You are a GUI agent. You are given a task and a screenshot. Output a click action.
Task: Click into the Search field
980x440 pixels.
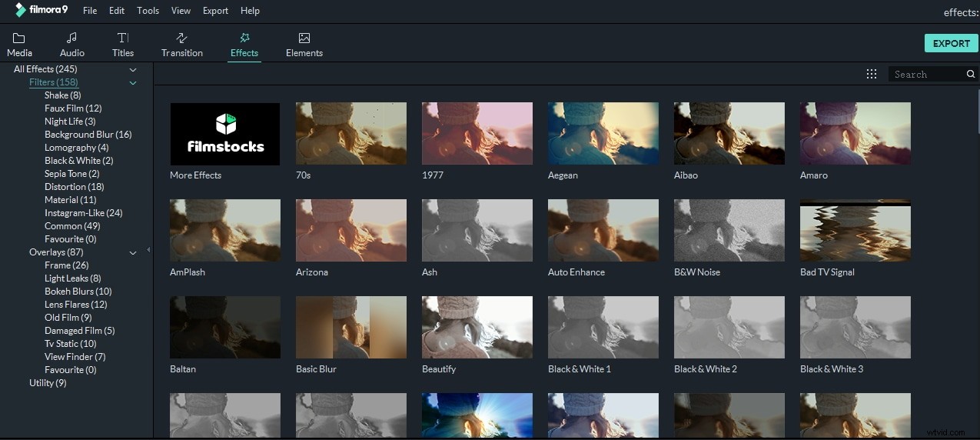(929, 74)
